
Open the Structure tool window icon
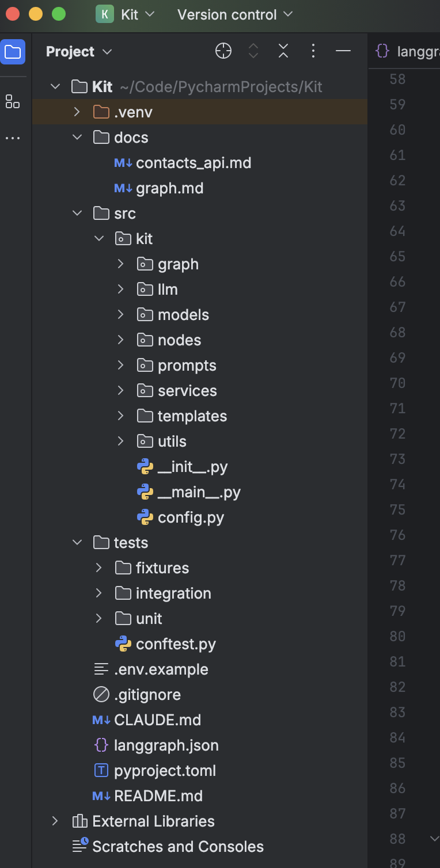point(13,102)
